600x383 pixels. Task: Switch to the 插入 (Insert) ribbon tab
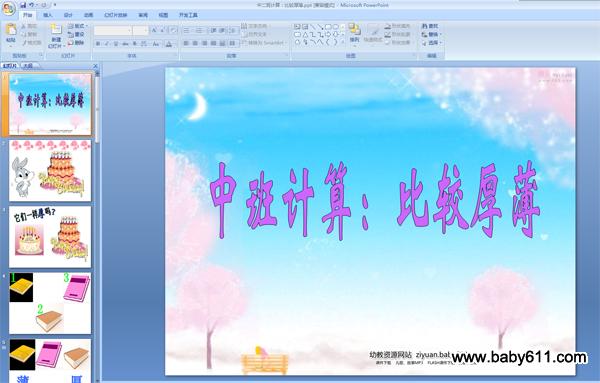(48, 15)
